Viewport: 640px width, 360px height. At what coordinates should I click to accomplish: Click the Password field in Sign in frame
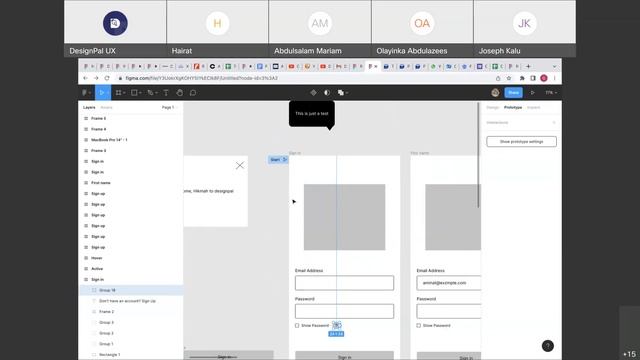point(344,311)
